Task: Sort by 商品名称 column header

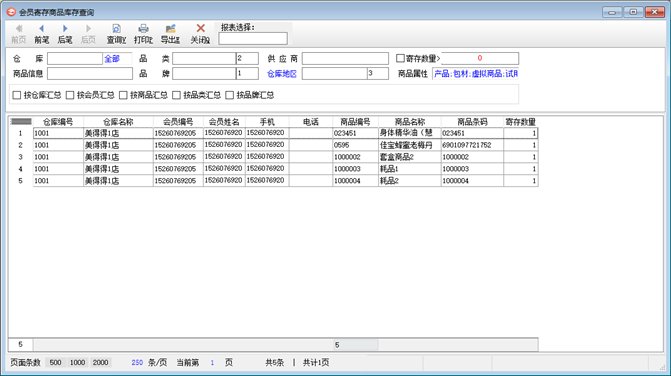Action: (x=410, y=122)
